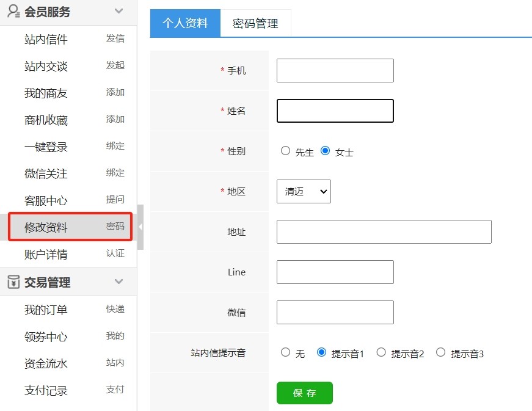
Task: Choose 无 for message alert sound
Action: pyautogui.click(x=285, y=352)
